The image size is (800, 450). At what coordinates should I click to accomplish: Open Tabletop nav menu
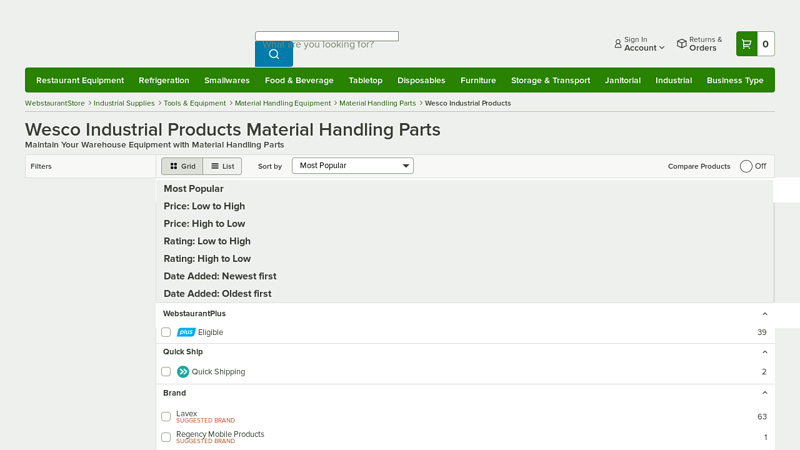click(x=365, y=81)
